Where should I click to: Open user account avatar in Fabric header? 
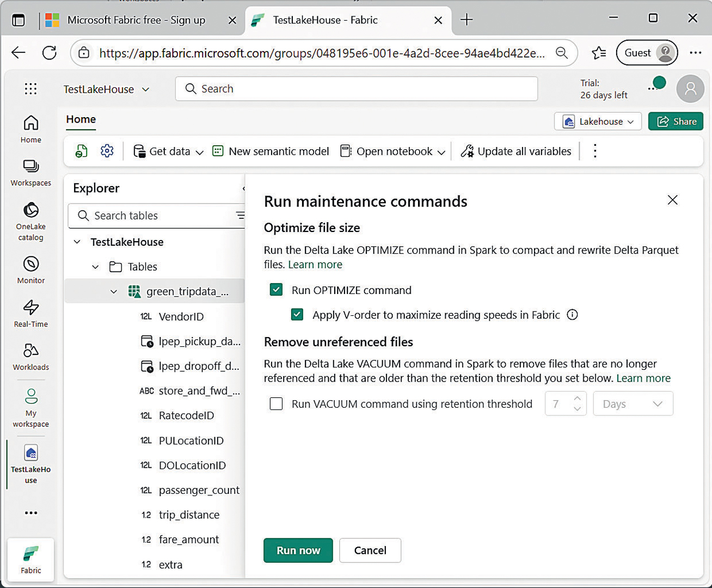tap(690, 89)
